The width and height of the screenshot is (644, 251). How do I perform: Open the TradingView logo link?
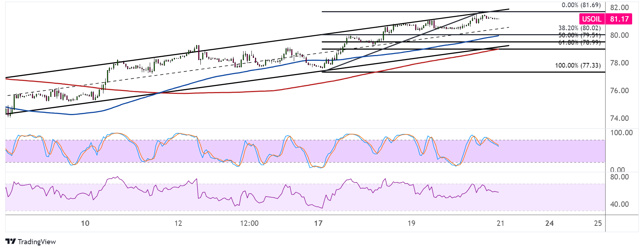[31, 242]
